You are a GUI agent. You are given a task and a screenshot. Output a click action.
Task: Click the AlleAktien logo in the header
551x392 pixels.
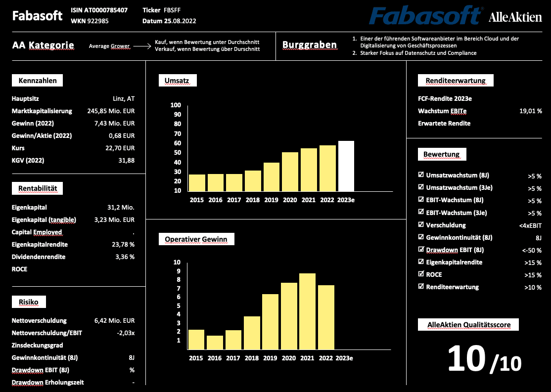pos(515,17)
